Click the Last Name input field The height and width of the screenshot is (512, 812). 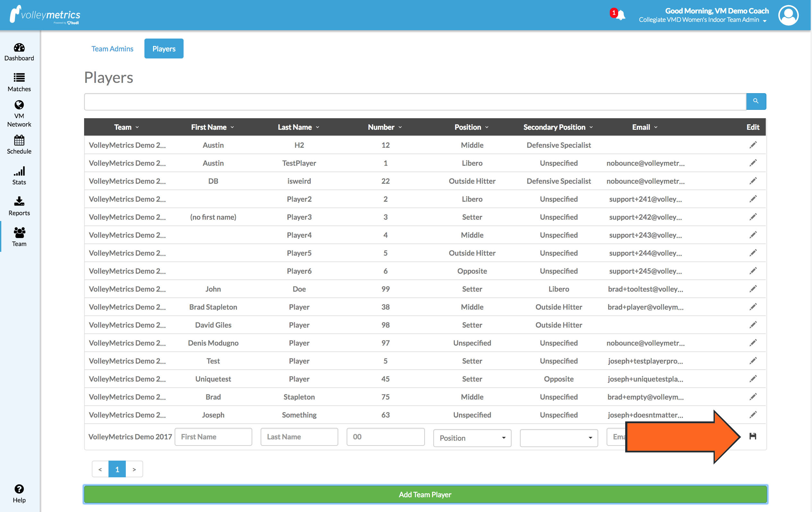[x=299, y=437]
